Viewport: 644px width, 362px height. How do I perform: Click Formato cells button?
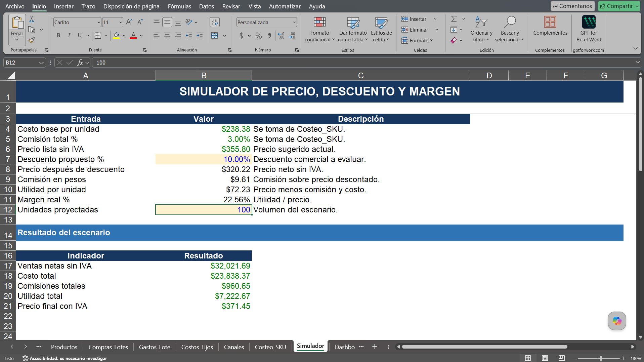pos(417,41)
